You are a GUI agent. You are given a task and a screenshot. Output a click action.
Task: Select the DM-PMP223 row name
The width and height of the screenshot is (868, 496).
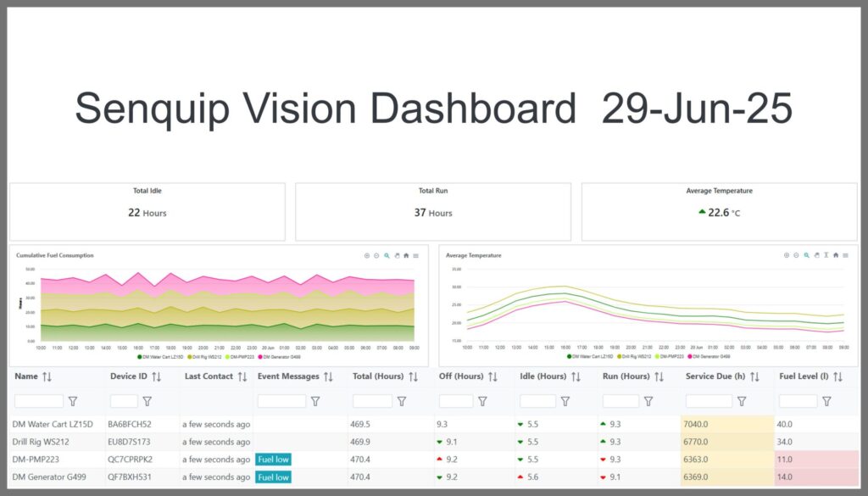(x=36, y=460)
